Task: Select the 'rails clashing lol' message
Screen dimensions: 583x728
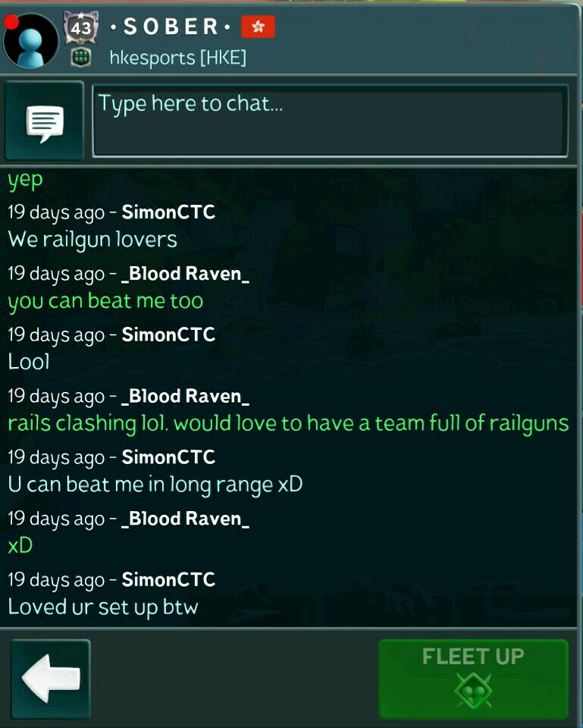Action: 288,423
